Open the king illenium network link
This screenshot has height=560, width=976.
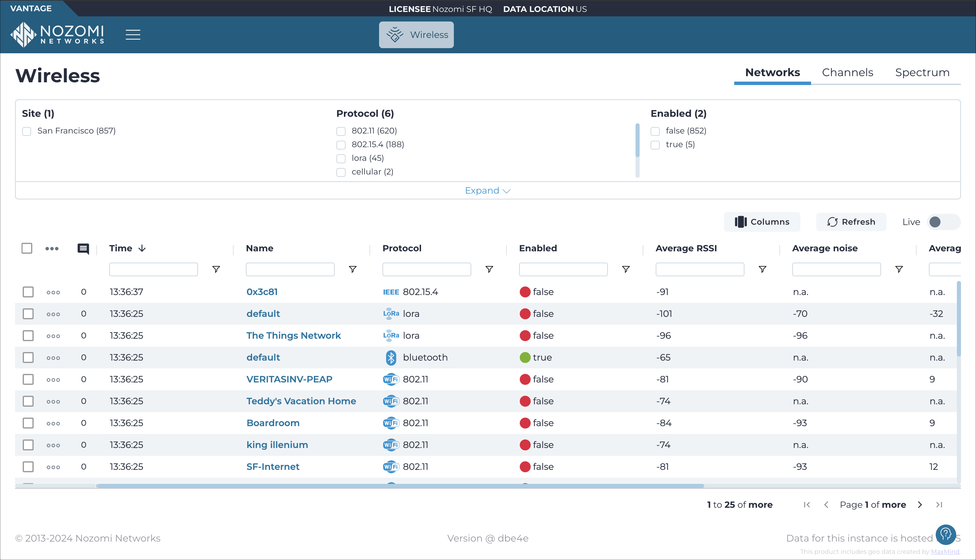point(277,445)
